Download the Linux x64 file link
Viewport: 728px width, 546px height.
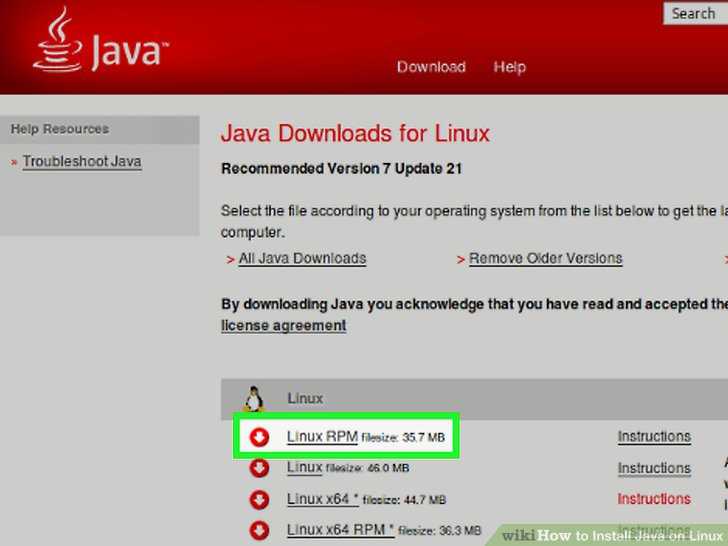[x=323, y=499]
